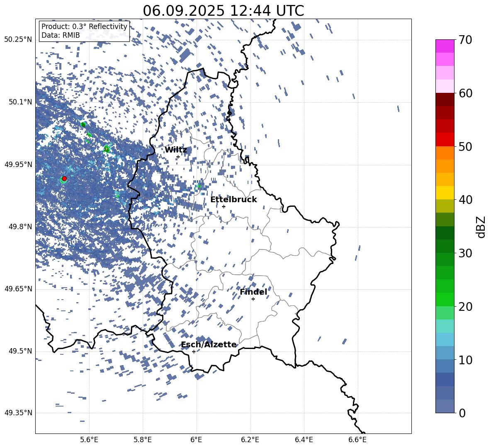Click the 5.8°E longitude label
Image resolution: width=491 pixels, height=448 pixels.
143,440
